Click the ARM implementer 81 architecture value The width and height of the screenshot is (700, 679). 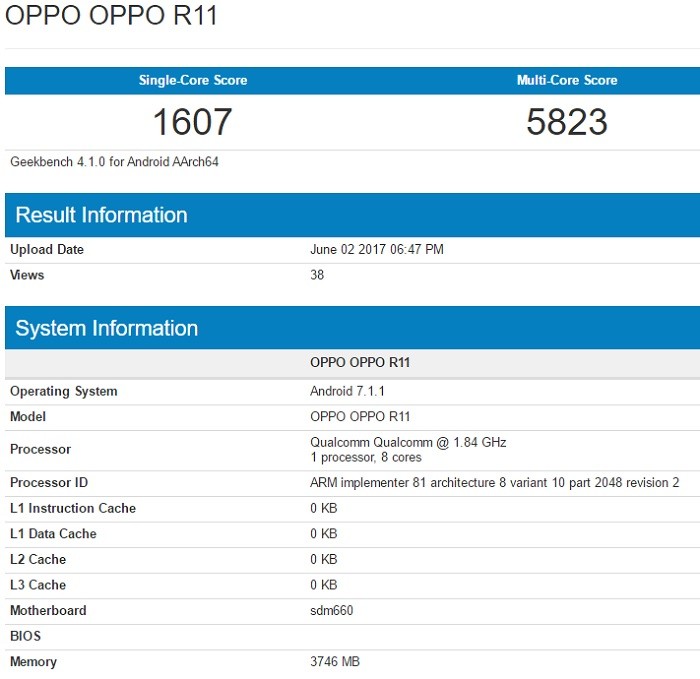(495, 483)
